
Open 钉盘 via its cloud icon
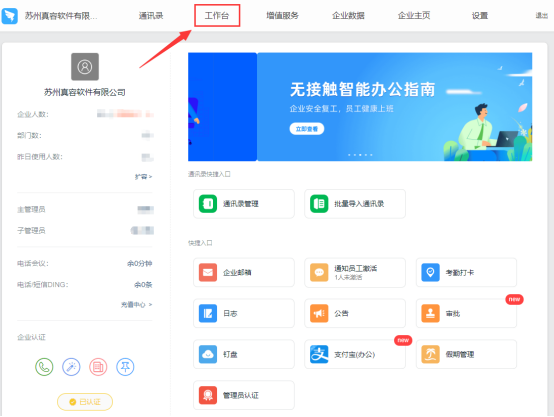click(208, 354)
